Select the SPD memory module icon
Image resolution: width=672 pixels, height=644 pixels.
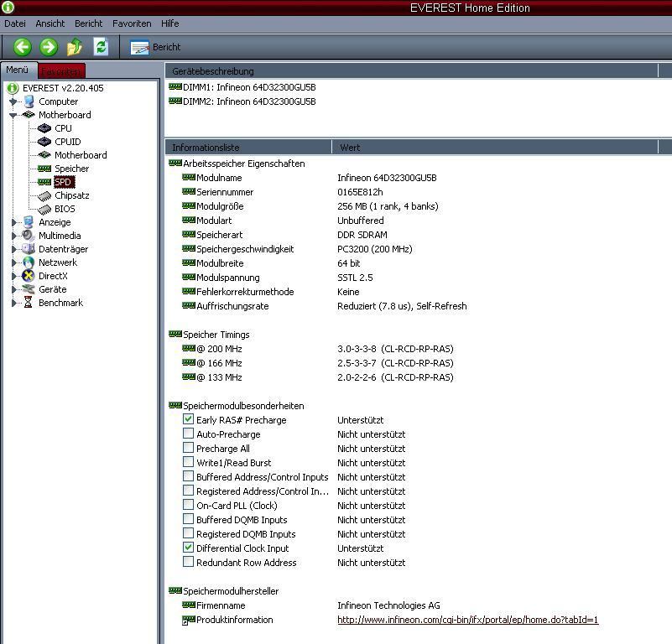pos(44,182)
